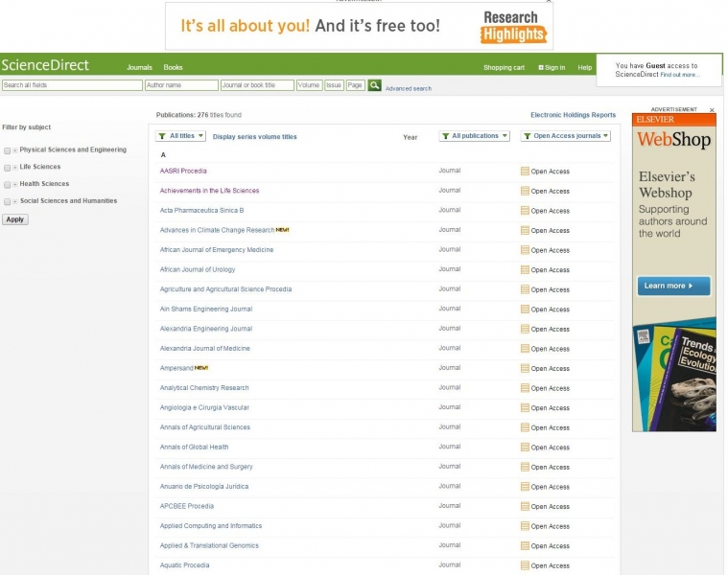Viewport: 728px width, 575px height.
Task: Click Open Access icon for Annals of Global Health
Action: 525,448
